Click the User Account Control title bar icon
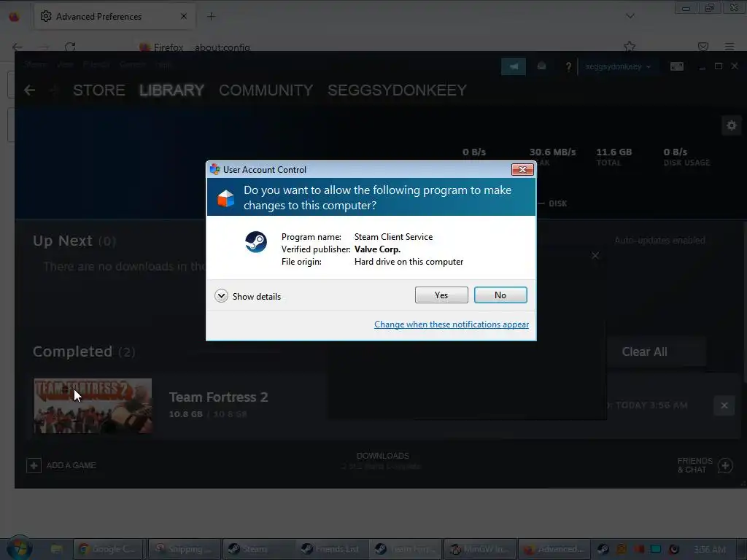The height and width of the screenshot is (560, 747). tap(215, 169)
